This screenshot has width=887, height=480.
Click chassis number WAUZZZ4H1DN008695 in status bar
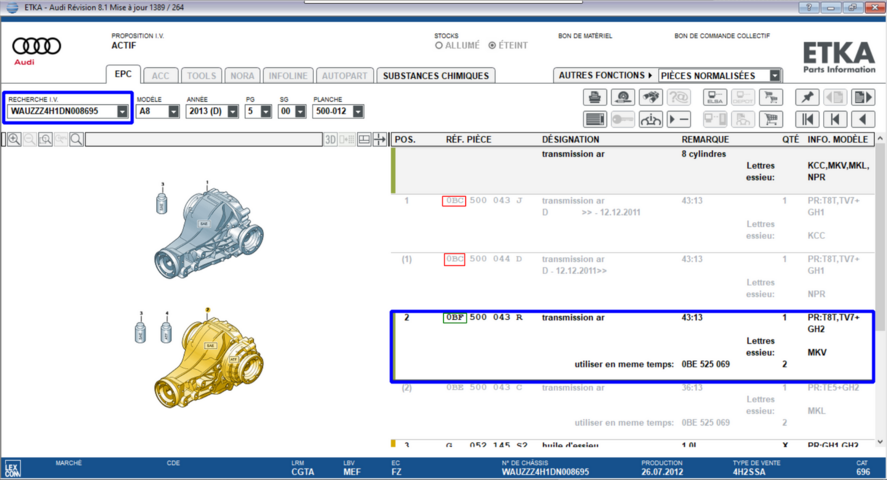[x=545, y=472]
